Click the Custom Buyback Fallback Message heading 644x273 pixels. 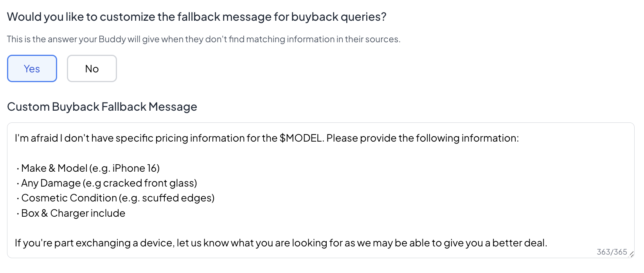[102, 106]
